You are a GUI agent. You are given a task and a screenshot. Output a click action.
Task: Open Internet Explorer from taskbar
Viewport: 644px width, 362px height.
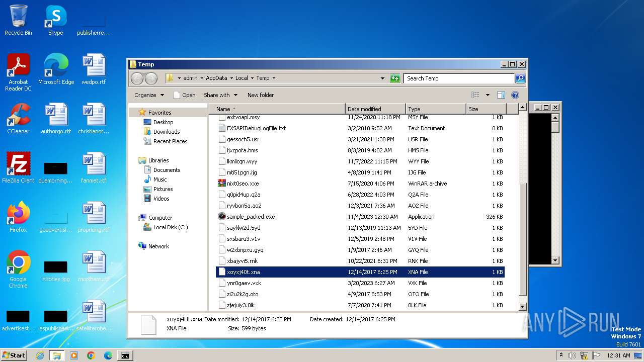click(x=40, y=355)
